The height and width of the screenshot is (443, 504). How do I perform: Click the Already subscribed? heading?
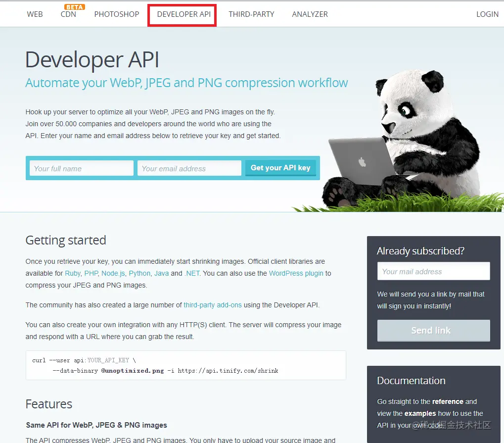tap(420, 251)
